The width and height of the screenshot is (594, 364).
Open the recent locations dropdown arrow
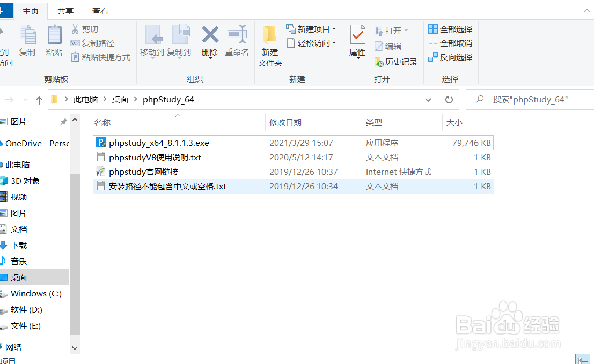[25, 100]
